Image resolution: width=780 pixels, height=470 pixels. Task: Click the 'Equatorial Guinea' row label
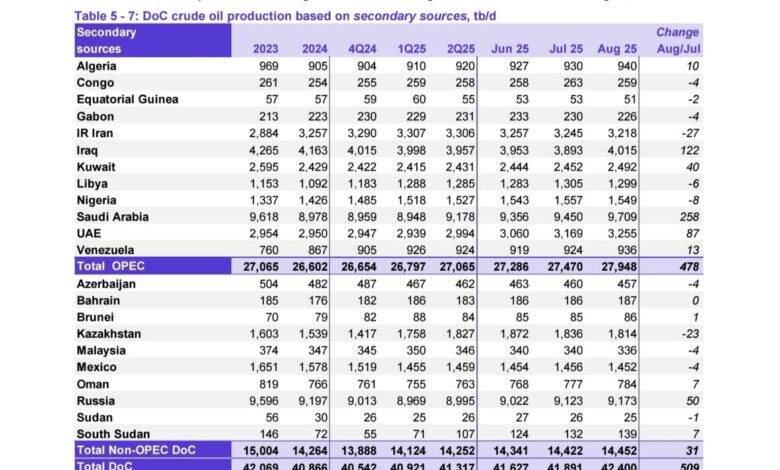pos(127,99)
